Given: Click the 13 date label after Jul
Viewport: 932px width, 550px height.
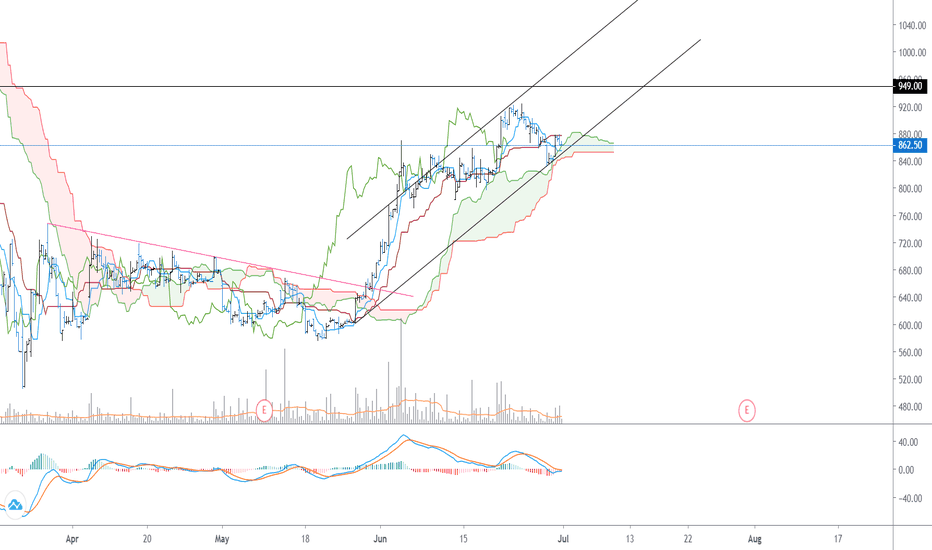Looking at the screenshot, I should point(629,539).
